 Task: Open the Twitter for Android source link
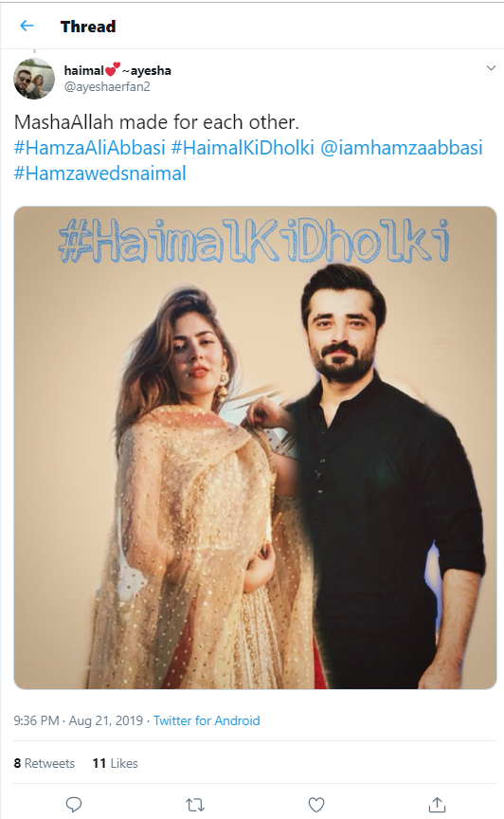[x=207, y=720]
